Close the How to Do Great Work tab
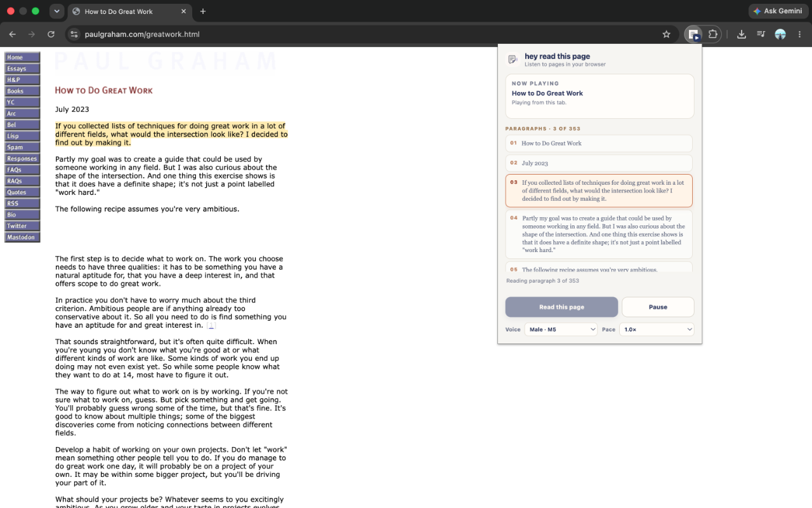Viewport: 812px width, 508px height. [x=184, y=11]
